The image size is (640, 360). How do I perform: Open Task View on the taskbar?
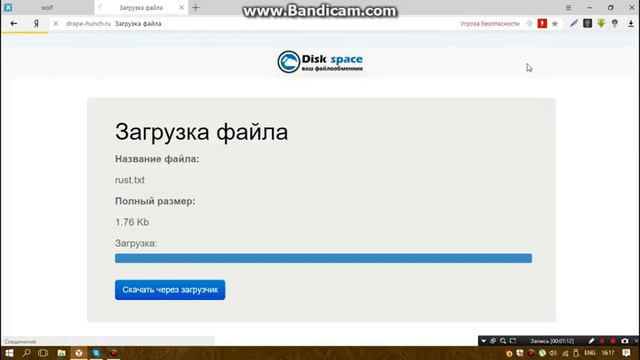[x=43, y=353]
